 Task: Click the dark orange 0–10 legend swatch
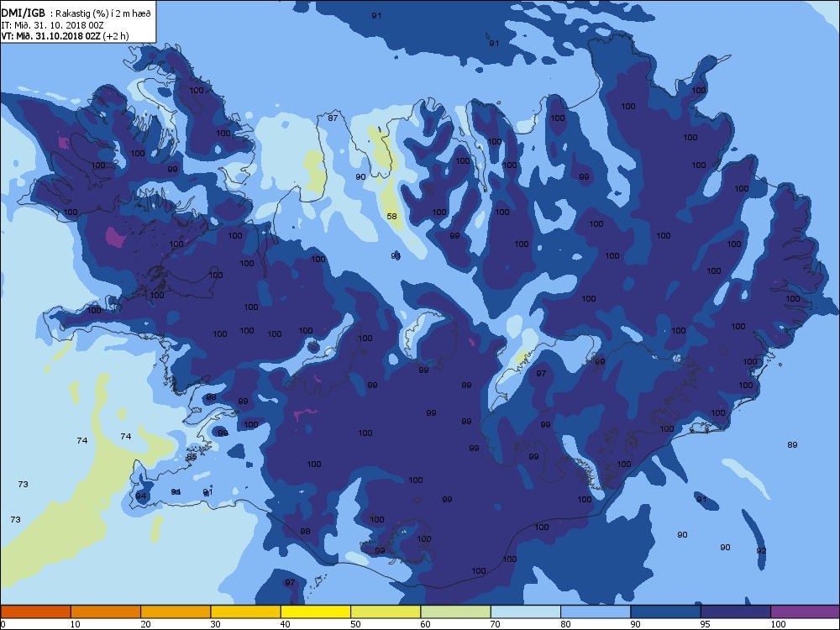(x=35, y=612)
